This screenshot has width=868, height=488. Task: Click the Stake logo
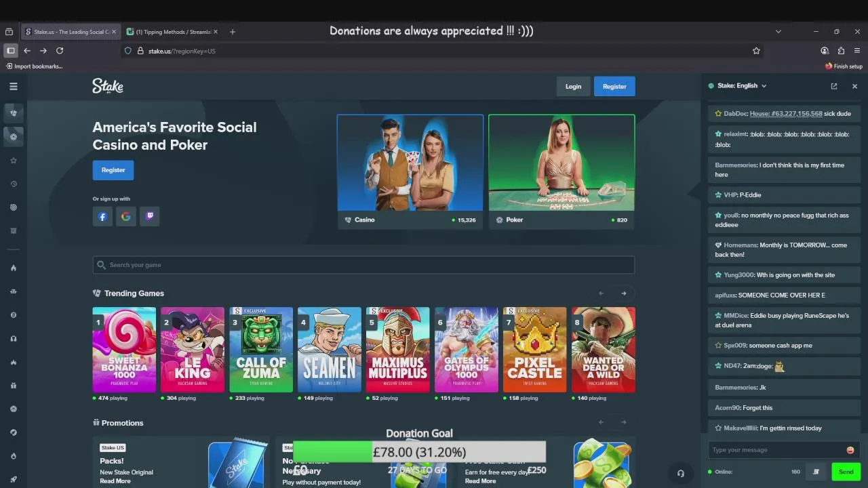coord(108,86)
